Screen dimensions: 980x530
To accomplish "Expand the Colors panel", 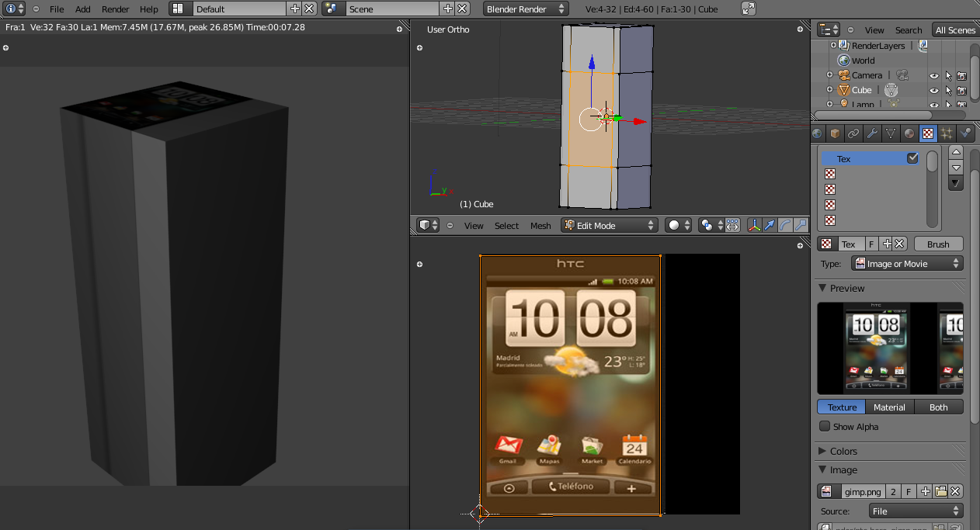I will pyautogui.click(x=843, y=451).
